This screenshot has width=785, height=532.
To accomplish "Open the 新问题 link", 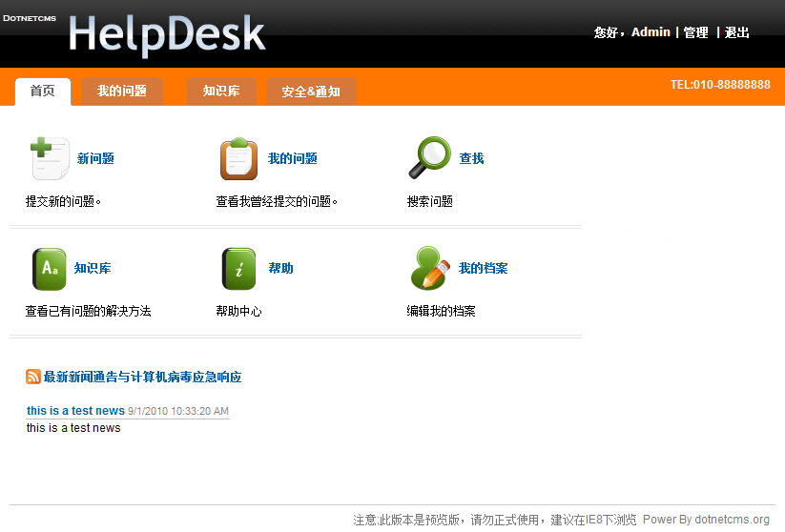I will point(95,158).
